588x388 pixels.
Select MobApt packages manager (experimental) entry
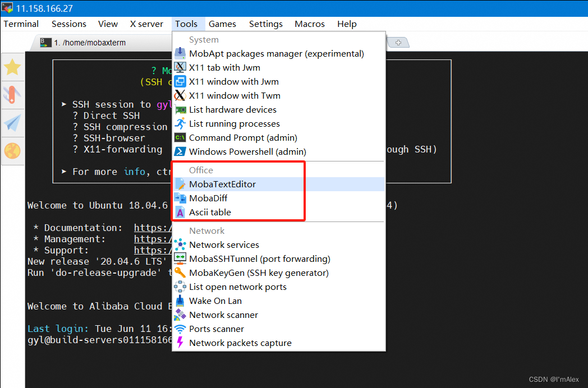pos(279,54)
